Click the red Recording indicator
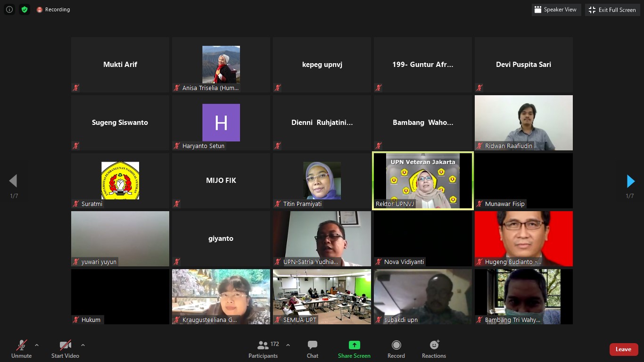The width and height of the screenshot is (644, 362). pyautogui.click(x=53, y=9)
